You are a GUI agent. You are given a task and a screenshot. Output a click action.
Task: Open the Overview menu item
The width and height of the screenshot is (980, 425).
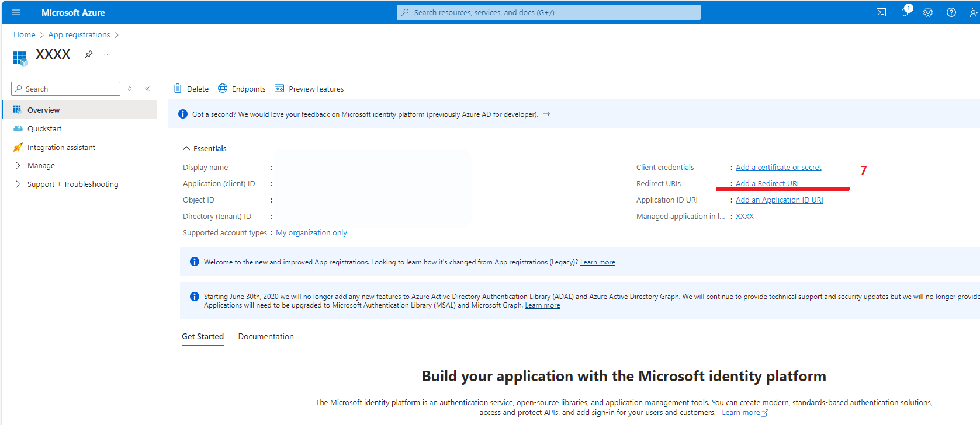(x=80, y=110)
